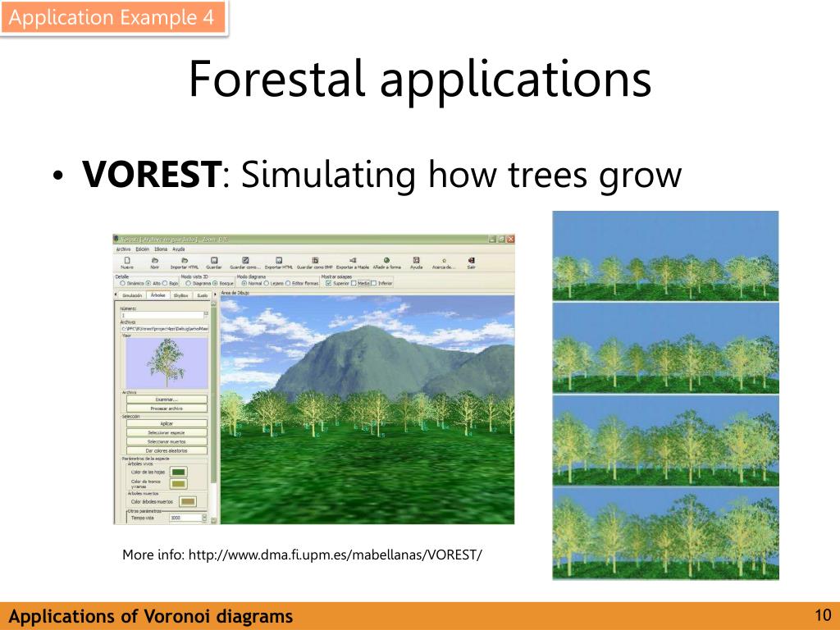840x630 pixels.
Task: Toggle the Media checkbox
Action: [x=354, y=283]
